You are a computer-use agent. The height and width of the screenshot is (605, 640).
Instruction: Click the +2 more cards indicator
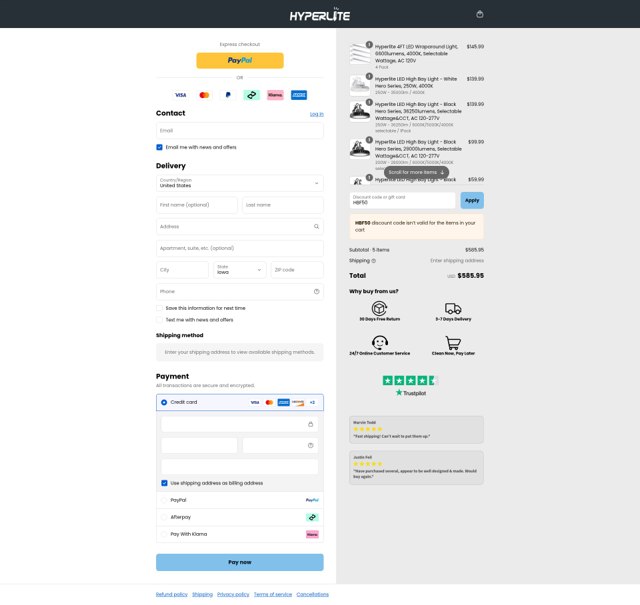point(312,403)
